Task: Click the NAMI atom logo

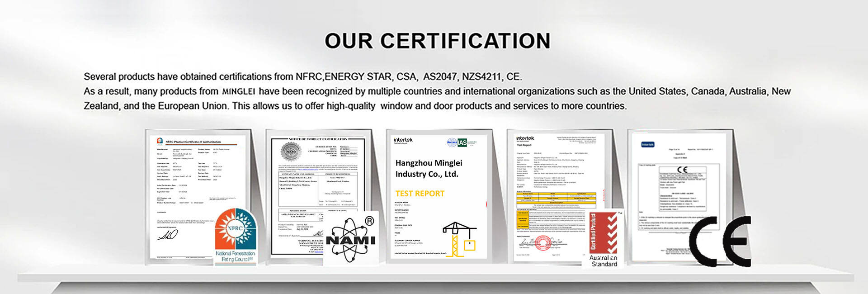Action: (351, 237)
